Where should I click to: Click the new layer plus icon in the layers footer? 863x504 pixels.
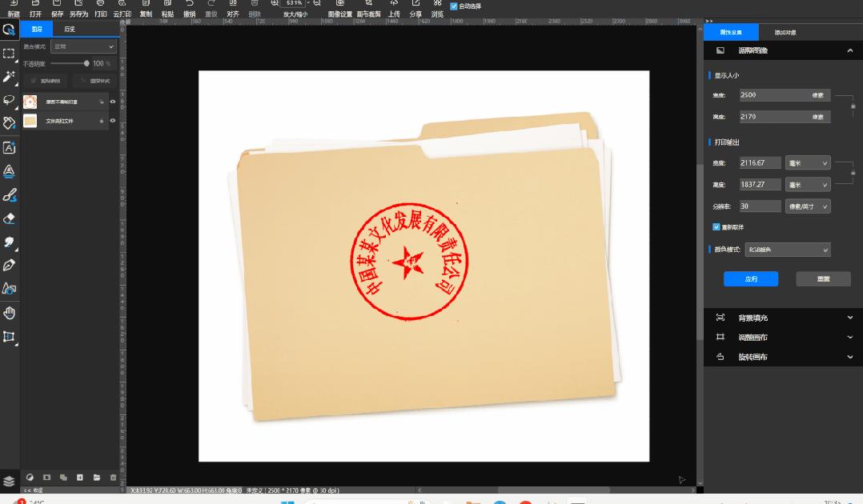pyautogui.click(x=80, y=478)
